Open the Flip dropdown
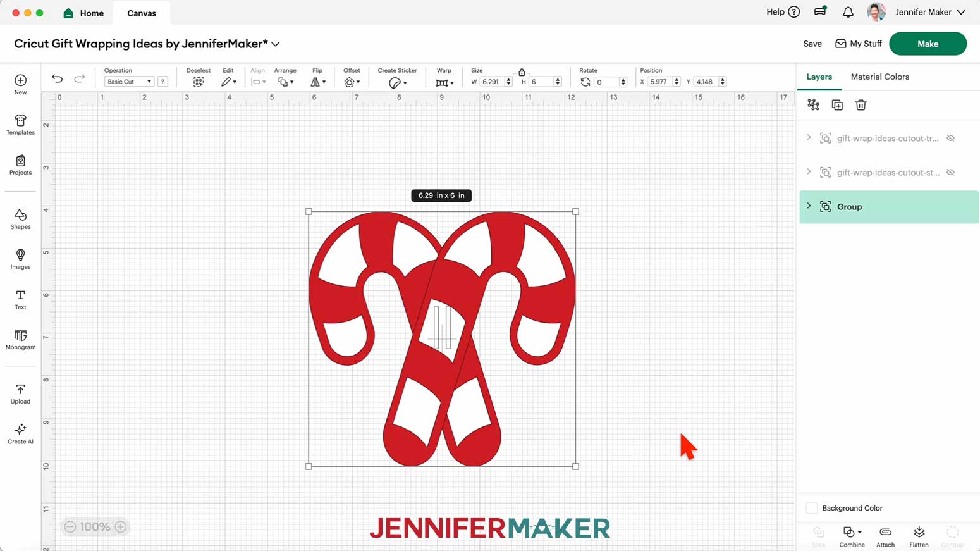 tap(318, 82)
